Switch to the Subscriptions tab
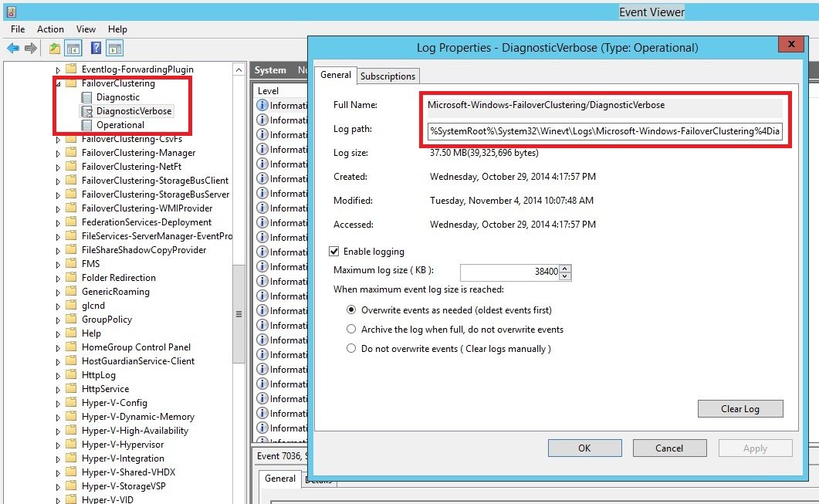 click(388, 76)
